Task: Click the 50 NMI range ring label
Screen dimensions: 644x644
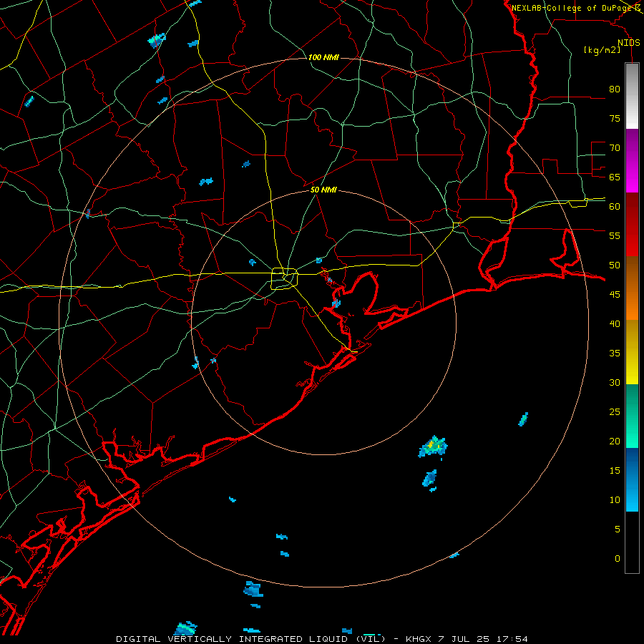Action: click(x=323, y=190)
